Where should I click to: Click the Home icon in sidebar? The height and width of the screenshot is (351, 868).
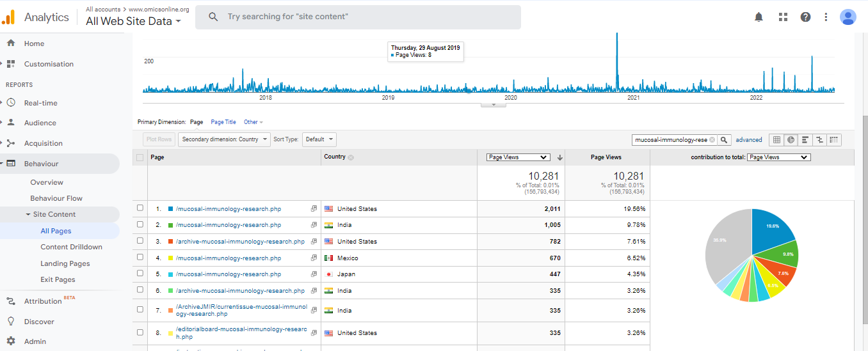(10, 43)
